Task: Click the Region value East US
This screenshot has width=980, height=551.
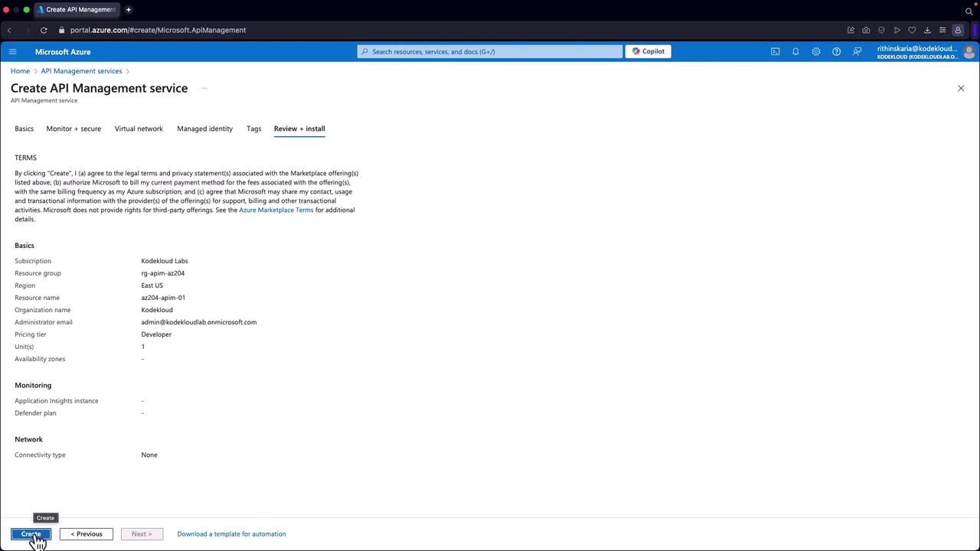Action: pos(152,285)
